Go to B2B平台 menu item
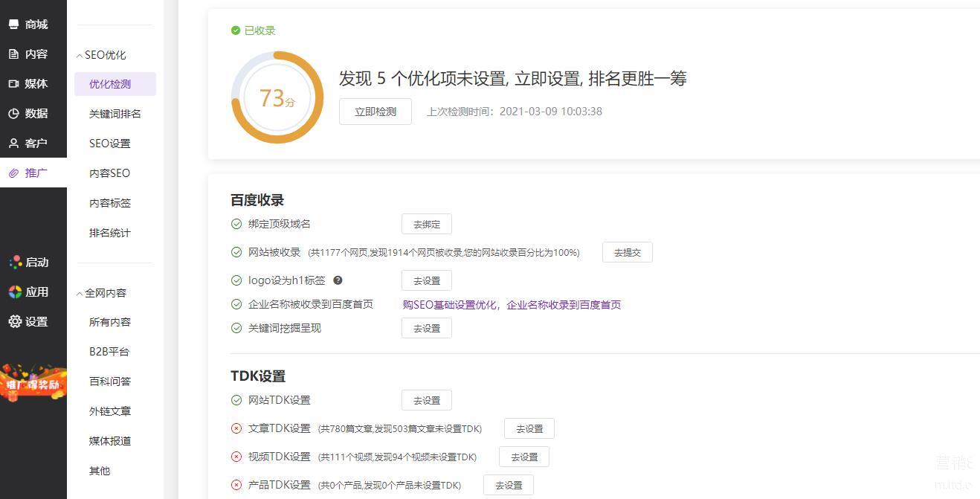 [109, 352]
